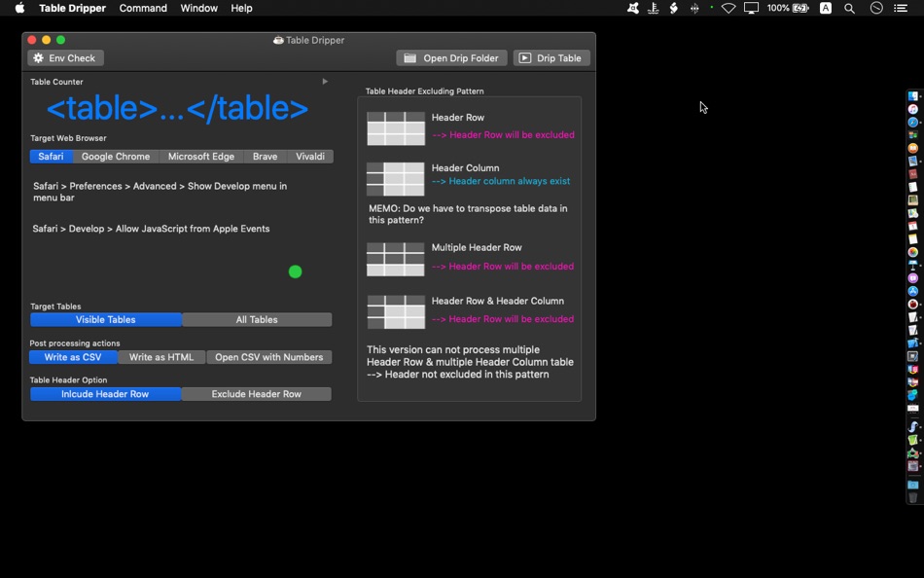Open the Help menu
The width and height of the screenshot is (924, 578).
pos(241,8)
